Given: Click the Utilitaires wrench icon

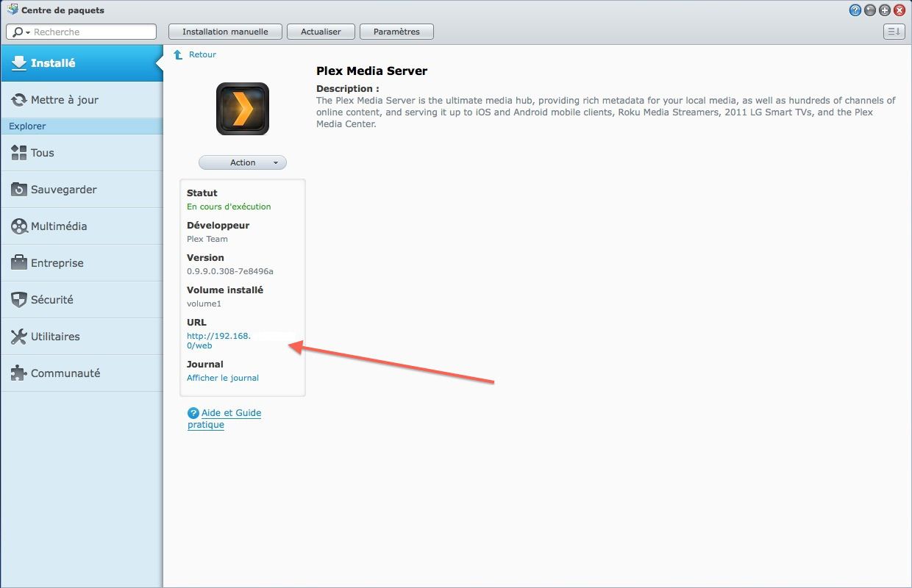Looking at the screenshot, I should pos(19,337).
